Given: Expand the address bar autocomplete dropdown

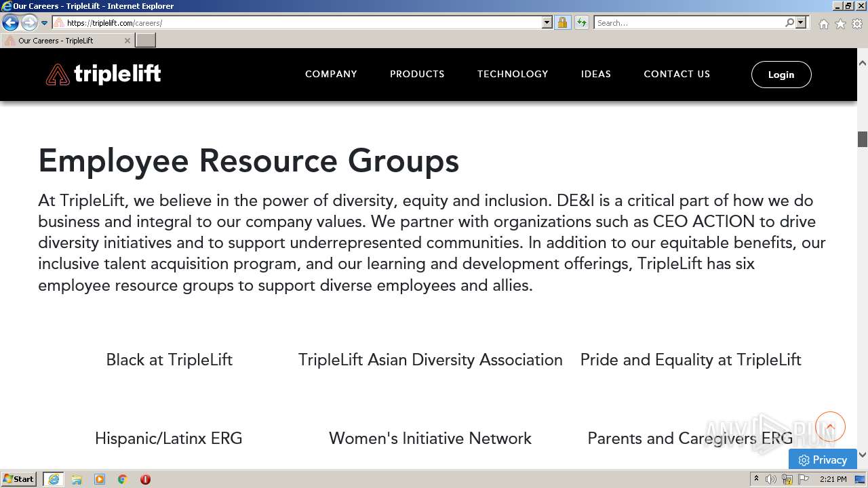Looking at the screenshot, I should [x=547, y=22].
